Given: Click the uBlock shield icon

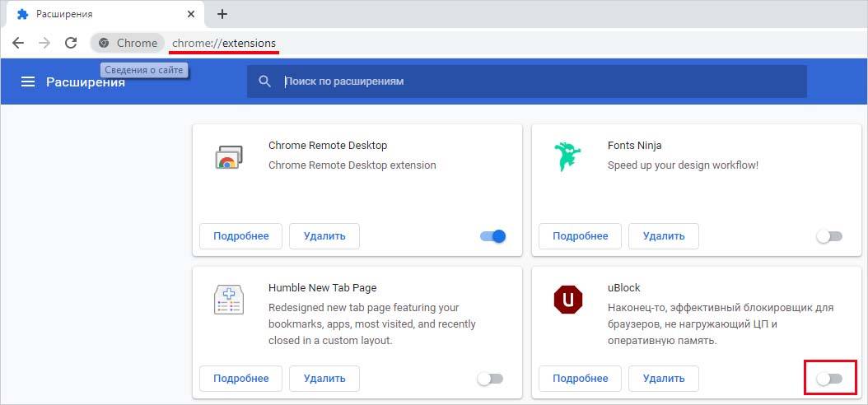Looking at the screenshot, I should pyautogui.click(x=567, y=299).
